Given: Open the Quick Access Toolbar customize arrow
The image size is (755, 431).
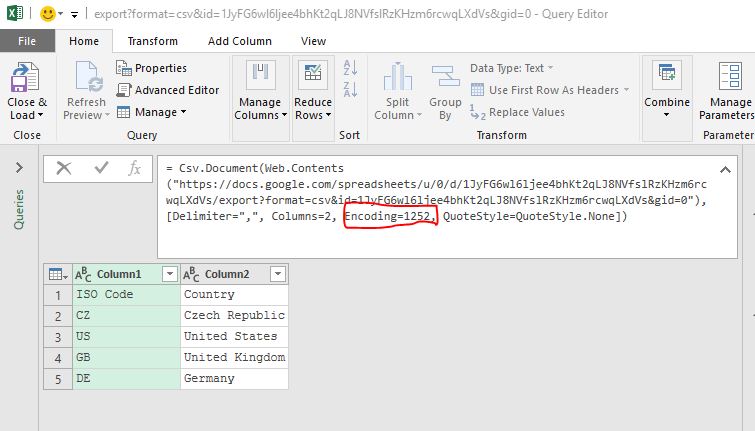Looking at the screenshot, I should (75, 14).
